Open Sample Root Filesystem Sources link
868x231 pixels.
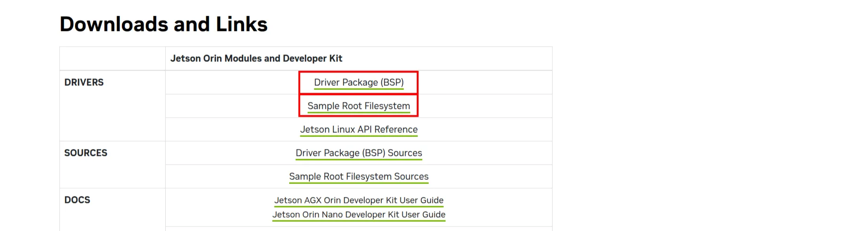tap(359, 177)
